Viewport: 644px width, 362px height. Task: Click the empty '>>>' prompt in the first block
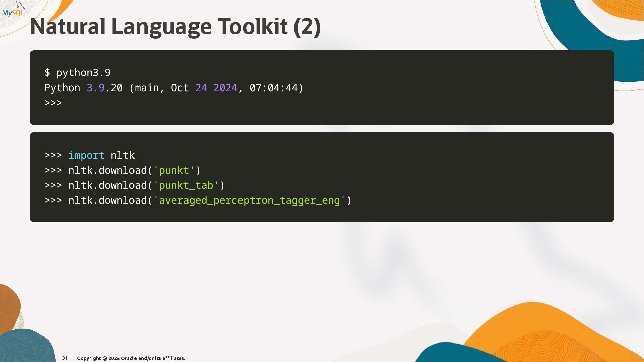53,103
